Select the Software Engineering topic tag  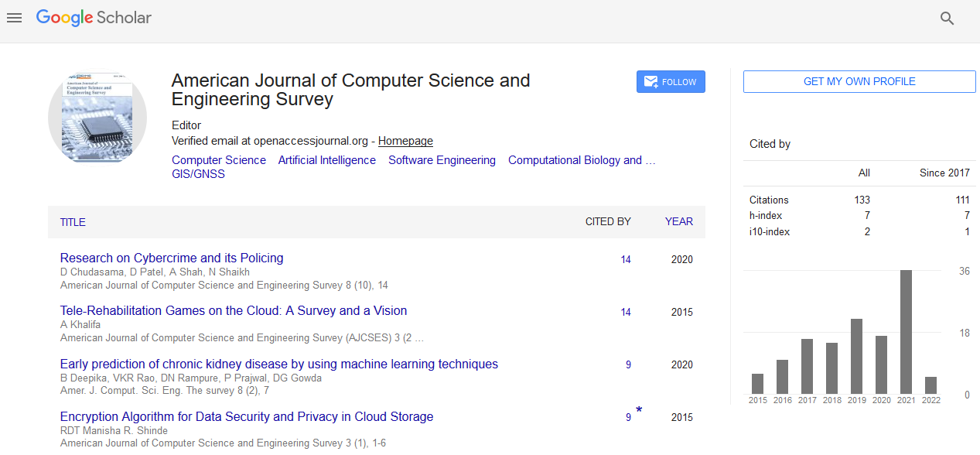442,160
